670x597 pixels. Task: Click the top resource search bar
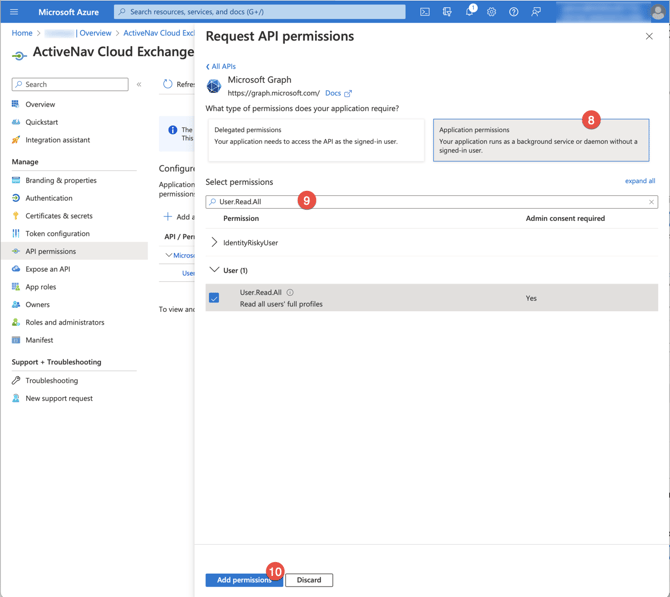tap(259, 12)
